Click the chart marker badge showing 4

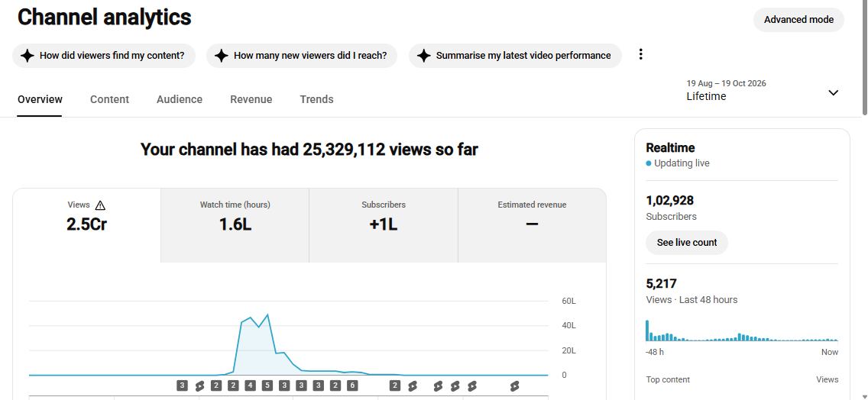coord(250,385)
